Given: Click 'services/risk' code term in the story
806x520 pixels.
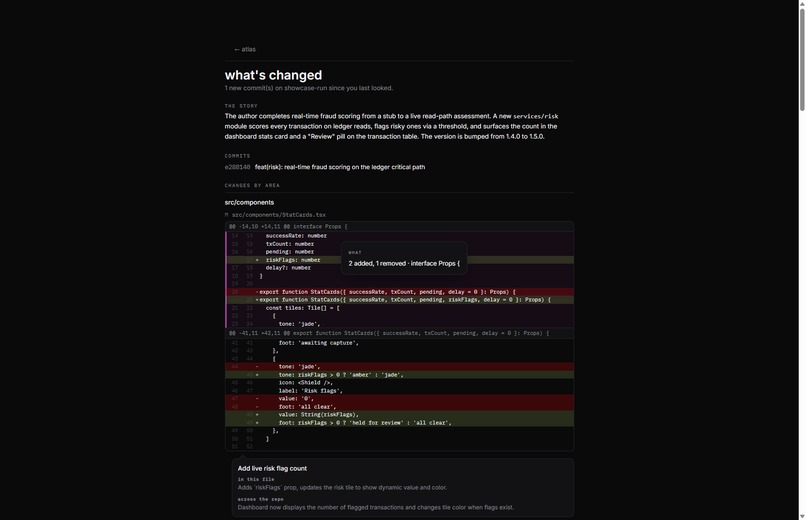Looking at the screenshot, I should (x=536, y=116).
